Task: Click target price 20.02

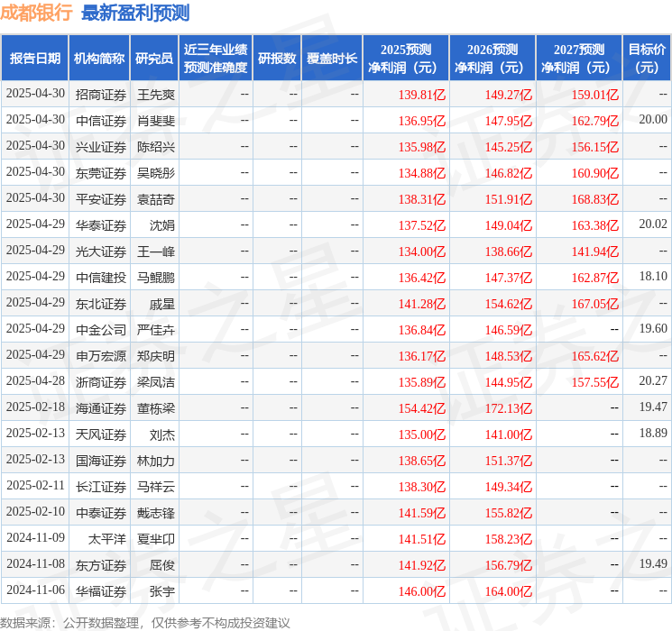Action: (x=653, y=224)
